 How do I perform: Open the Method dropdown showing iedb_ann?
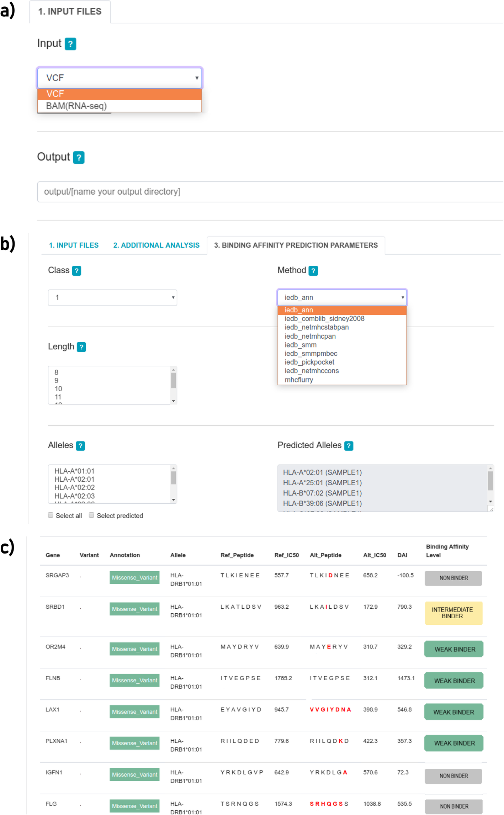pyautogui.click(x=342, y=297)
